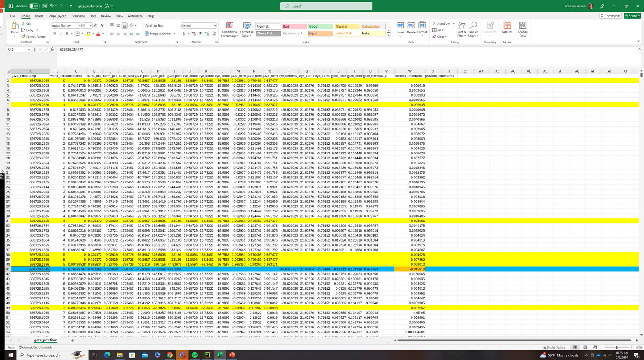Click the Save icon in title bar
644x360 pixels.
point(44,6)
